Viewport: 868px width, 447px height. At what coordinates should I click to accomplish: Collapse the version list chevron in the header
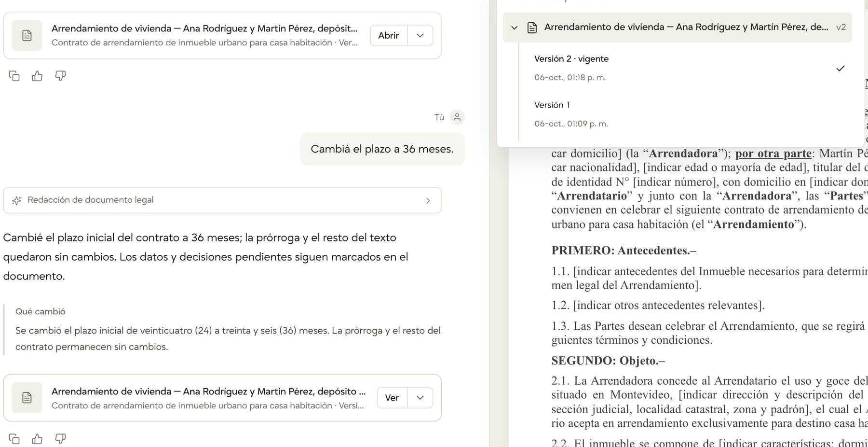tap(515, 28)
